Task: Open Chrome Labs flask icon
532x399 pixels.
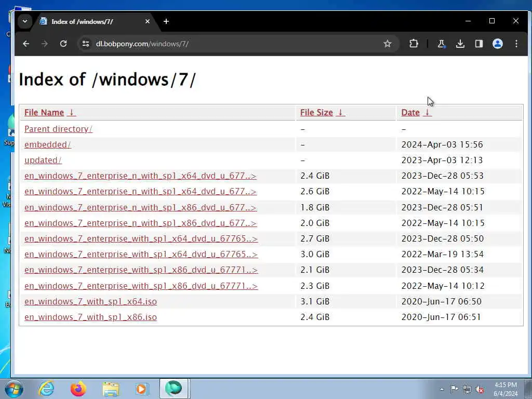Action: pos(442,44)
